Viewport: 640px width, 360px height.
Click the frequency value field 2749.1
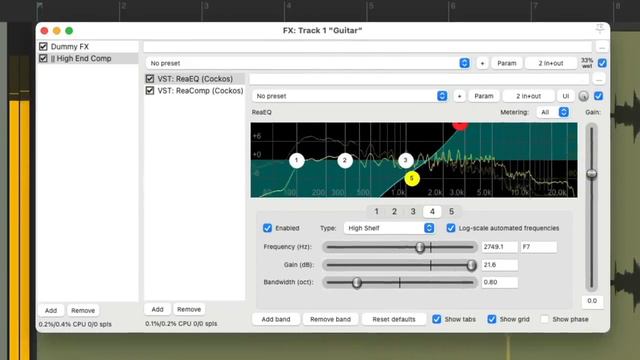500,247
